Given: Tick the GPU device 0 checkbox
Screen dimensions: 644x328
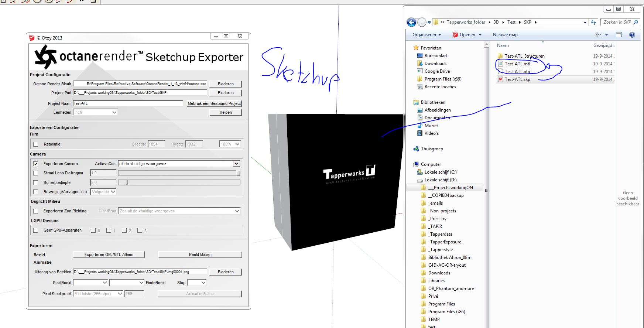Looking at the screenshot, I should click(x=93, y=230).
